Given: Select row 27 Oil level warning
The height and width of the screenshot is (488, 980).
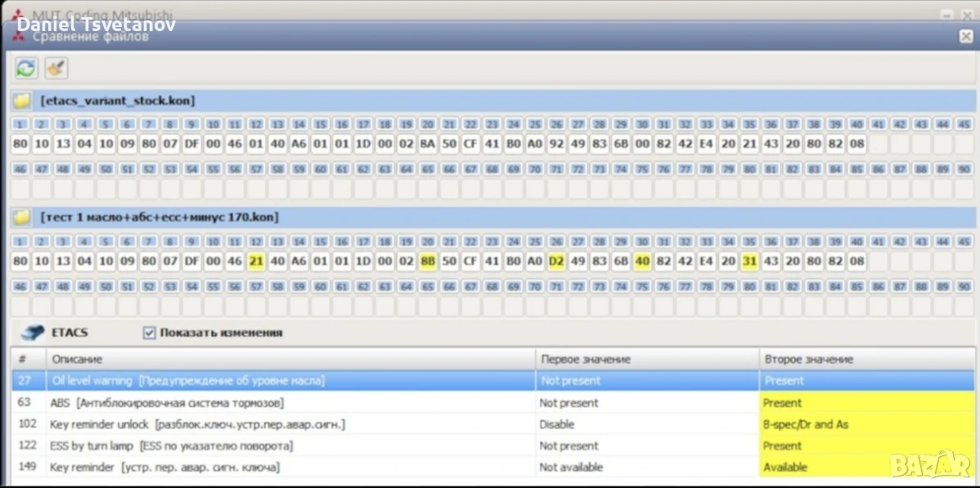Looking at the screenshot, I should tap(494, 381).
